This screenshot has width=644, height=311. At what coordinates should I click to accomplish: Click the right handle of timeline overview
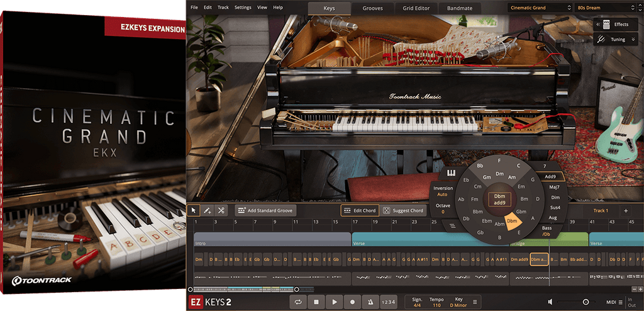point(297,289)
